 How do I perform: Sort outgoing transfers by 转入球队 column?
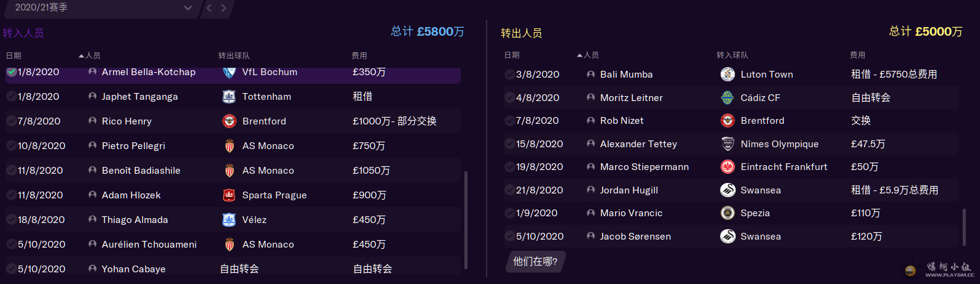coord(732,55)
